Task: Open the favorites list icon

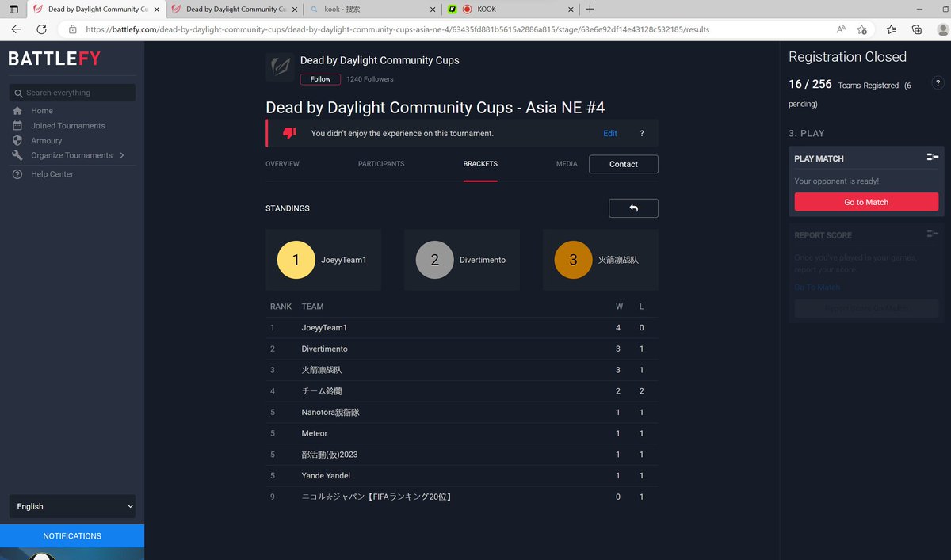Action: (x=892, y=29)
